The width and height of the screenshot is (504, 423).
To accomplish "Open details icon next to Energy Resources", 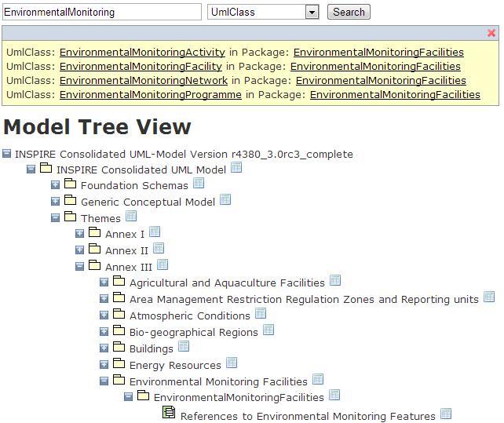I will pyautogui.click(x=232, y=363).
